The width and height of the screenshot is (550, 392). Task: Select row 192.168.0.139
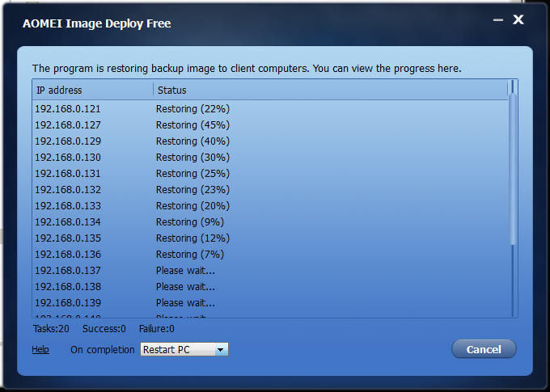tap(270, 302)
